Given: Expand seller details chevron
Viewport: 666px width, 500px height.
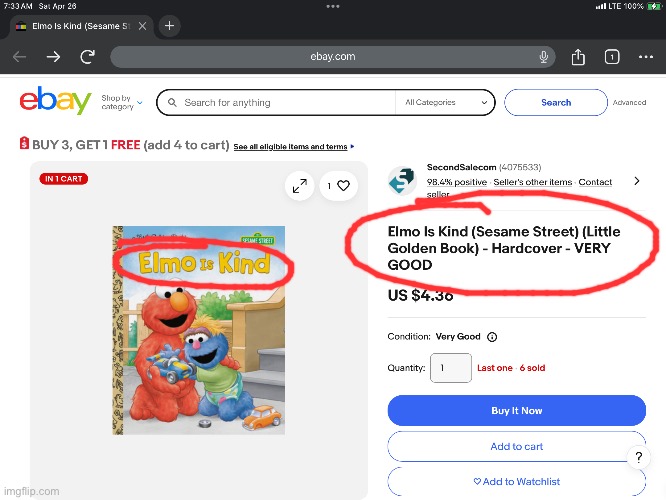Looking at the screenshot, I should pos(636,181).
